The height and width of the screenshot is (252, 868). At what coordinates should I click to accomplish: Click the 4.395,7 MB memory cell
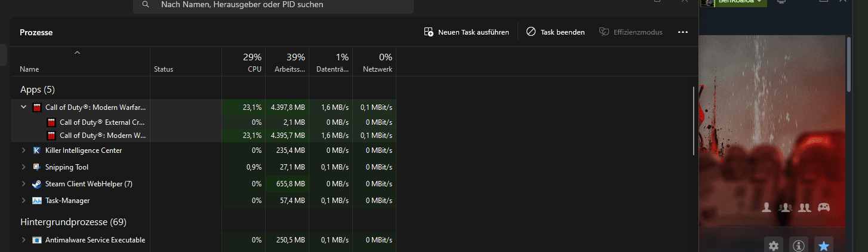coord(288,136)
